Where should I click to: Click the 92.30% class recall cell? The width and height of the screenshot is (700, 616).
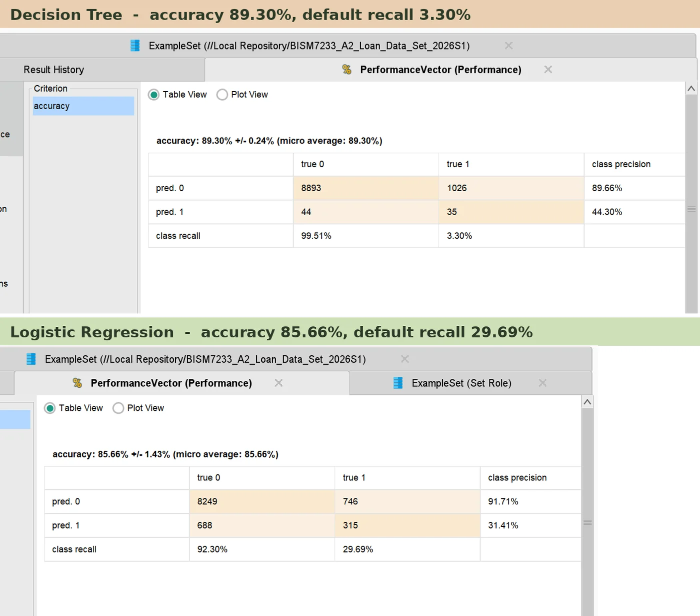[262, 549]
